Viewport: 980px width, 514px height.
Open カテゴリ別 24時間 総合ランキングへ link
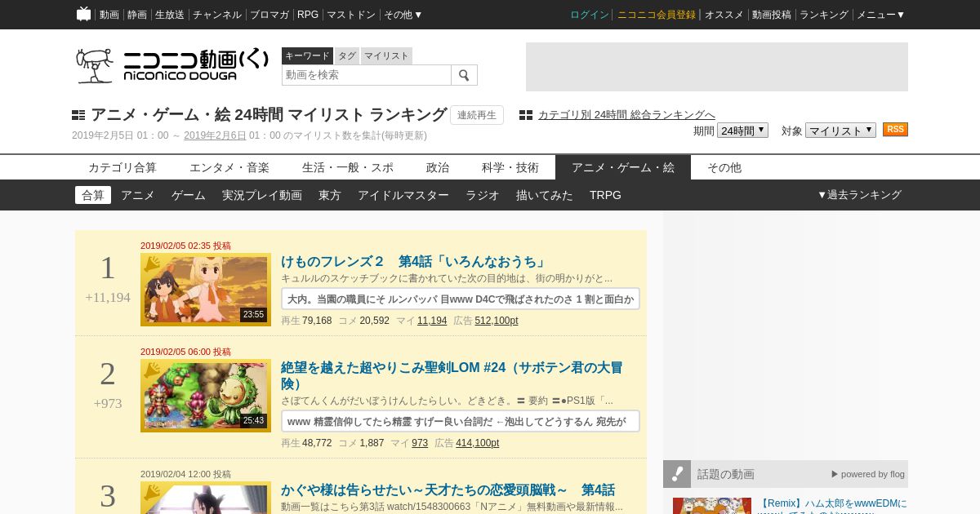pos(626,115)
